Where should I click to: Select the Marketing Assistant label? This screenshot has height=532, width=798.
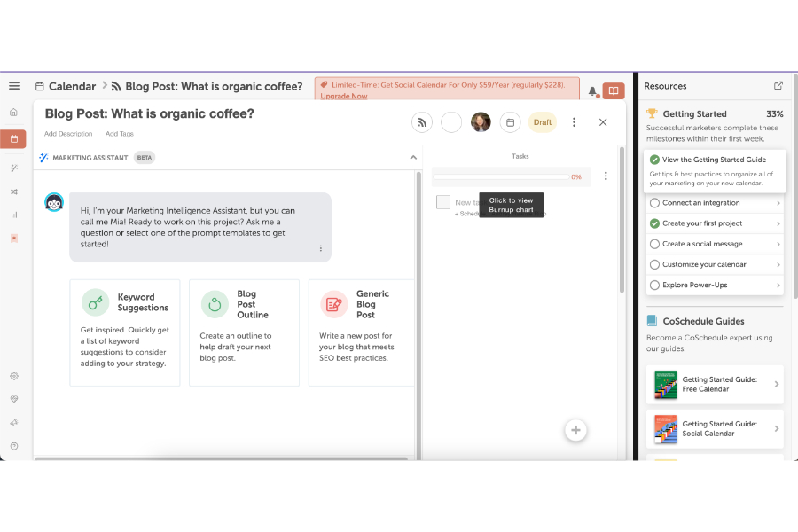(x=90, y=158)
